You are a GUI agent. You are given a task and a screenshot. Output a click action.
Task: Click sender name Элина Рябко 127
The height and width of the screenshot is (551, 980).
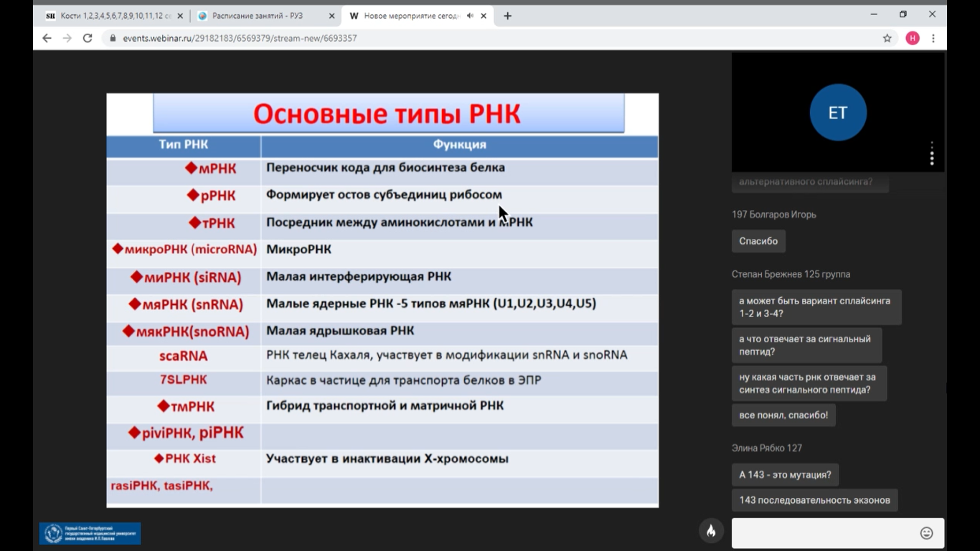coord(767,448)
